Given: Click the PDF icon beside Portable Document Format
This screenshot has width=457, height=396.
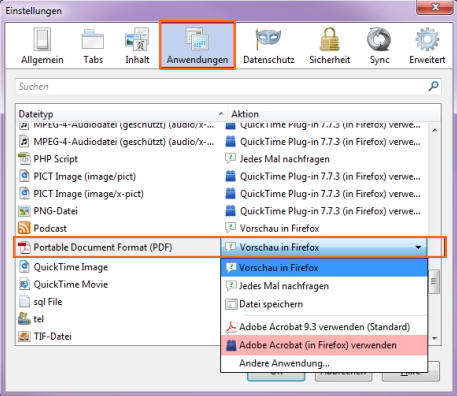Looking at the screenshot, I should tap(24, 247).
